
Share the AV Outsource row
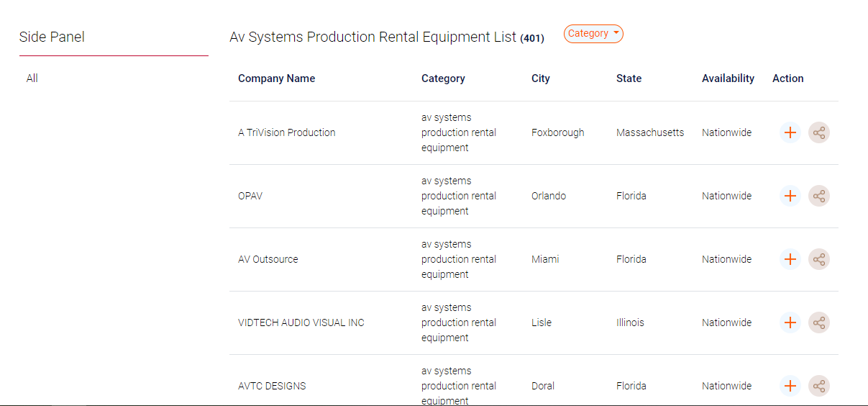click(818, 259)
